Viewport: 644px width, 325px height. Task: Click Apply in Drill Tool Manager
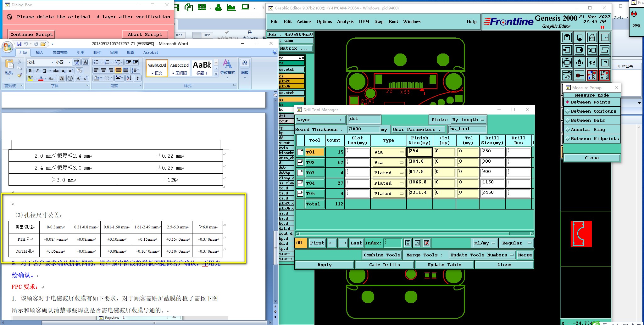[x=325, y=265]
